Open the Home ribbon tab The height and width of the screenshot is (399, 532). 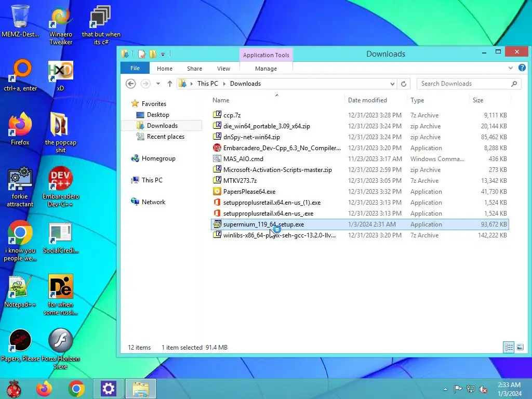[x=165, y=69]
